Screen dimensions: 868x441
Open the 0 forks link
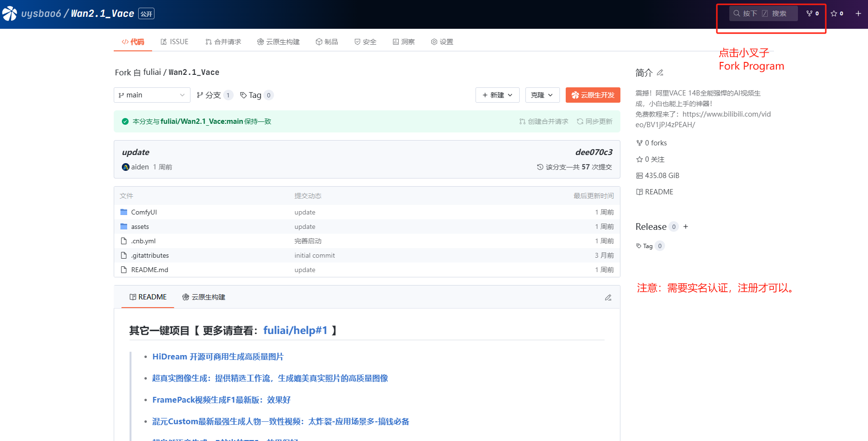(x=652, y=143)
